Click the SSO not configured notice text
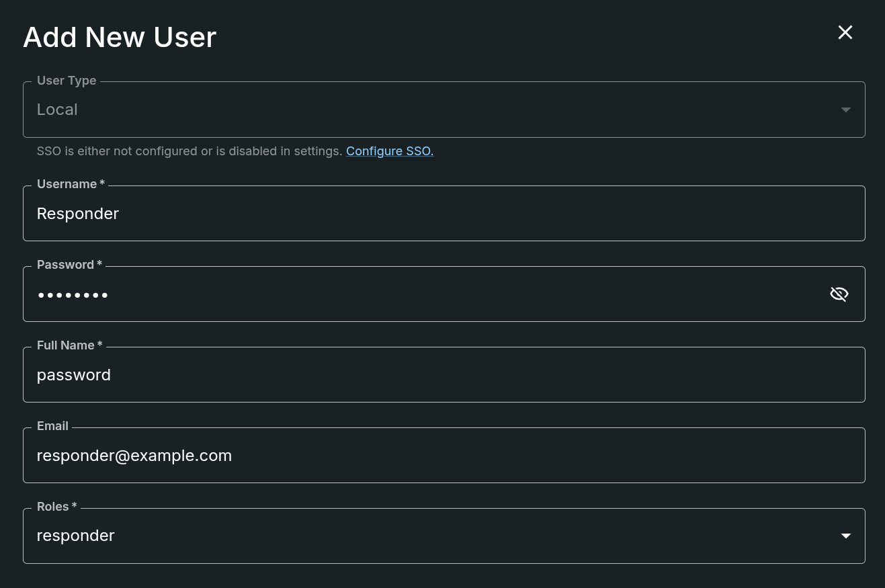The image size is (885, 588). pos(189,151)
